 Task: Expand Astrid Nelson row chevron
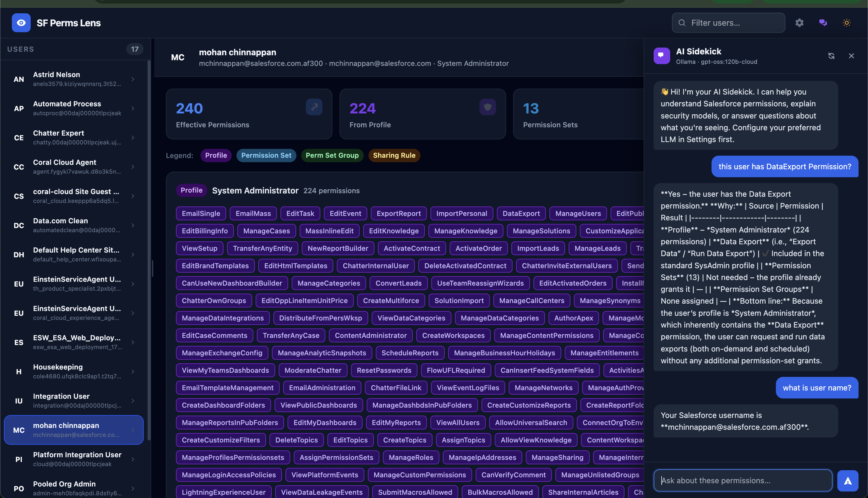point(133,79)
